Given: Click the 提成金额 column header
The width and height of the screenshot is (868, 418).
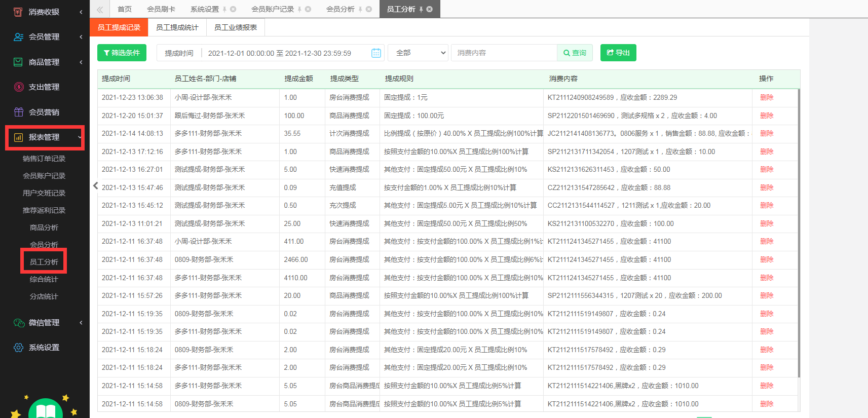Looking at the screenshot, I should (298, 79).
